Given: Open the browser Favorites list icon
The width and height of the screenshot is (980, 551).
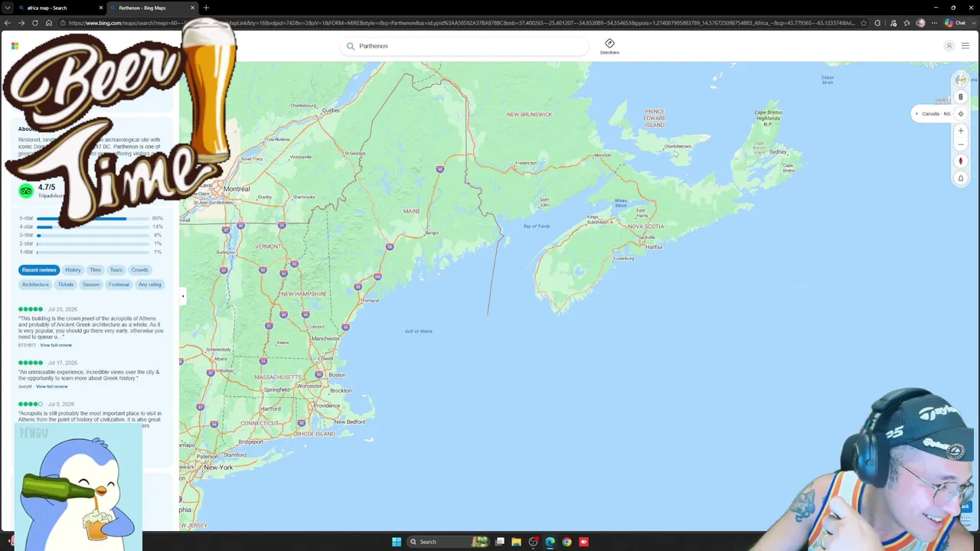Looking at the screenshot, I should click(x=905, y=23).
